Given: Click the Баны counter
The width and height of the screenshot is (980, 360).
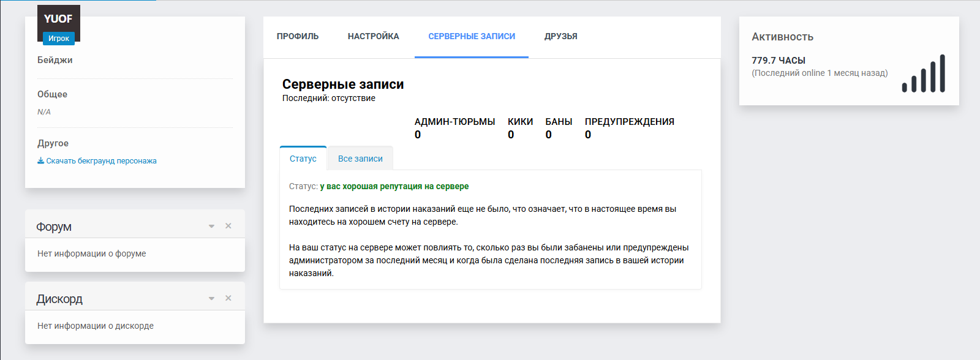Looking at the screenshot, I should point(559,128).
